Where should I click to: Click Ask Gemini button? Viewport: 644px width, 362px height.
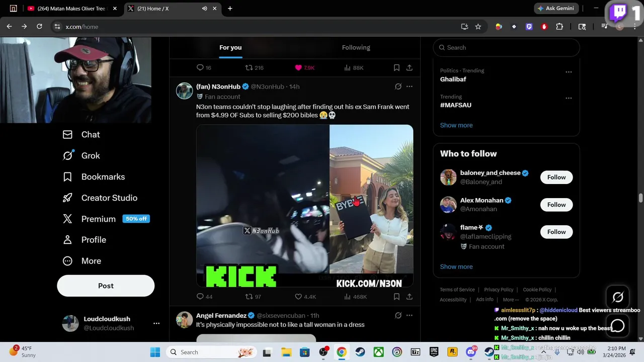(x=556, y=9)
